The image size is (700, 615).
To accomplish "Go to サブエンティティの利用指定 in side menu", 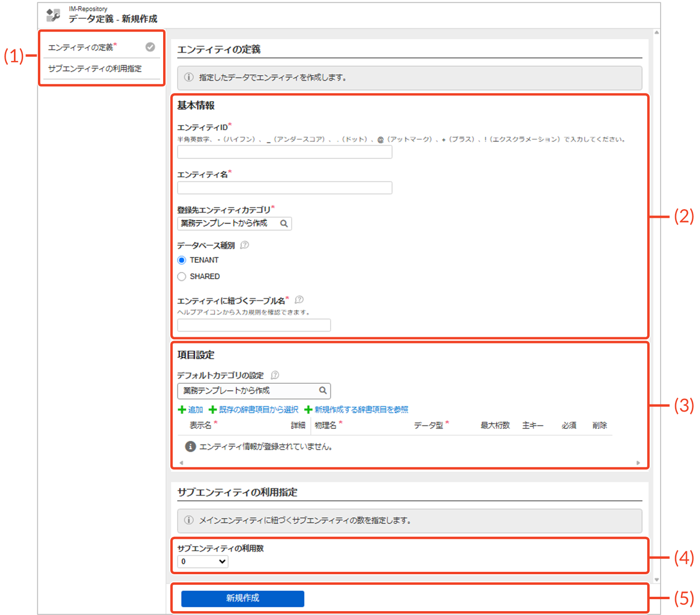I will tap(95, 69).
